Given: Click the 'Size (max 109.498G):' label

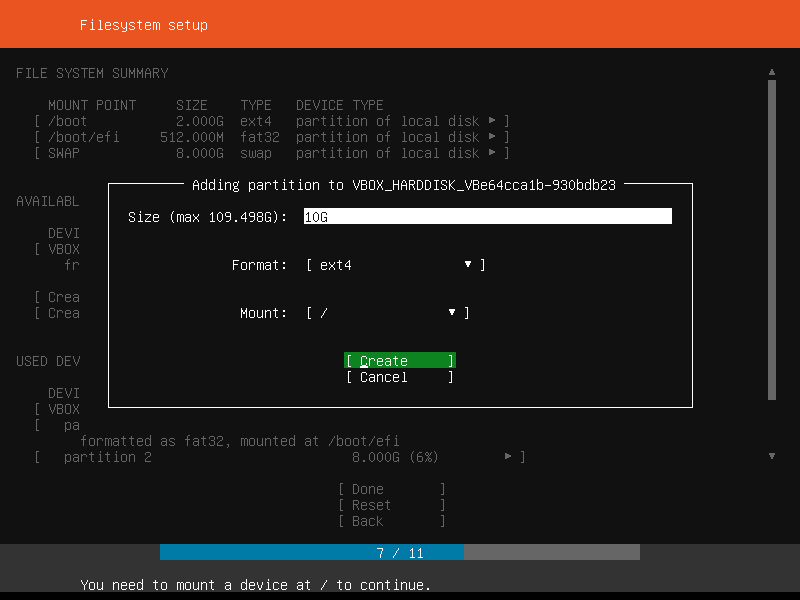Looking at the screenshot, I should [208, 217].
